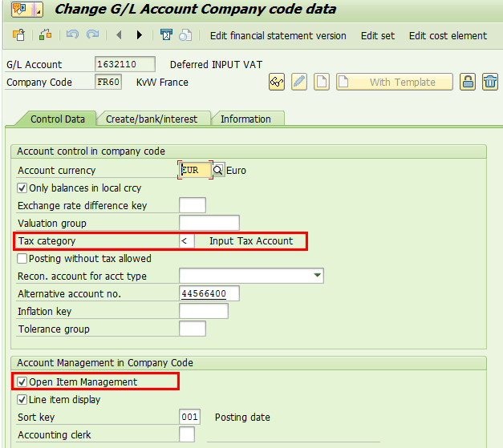Open the Information tab

(245, 119)
